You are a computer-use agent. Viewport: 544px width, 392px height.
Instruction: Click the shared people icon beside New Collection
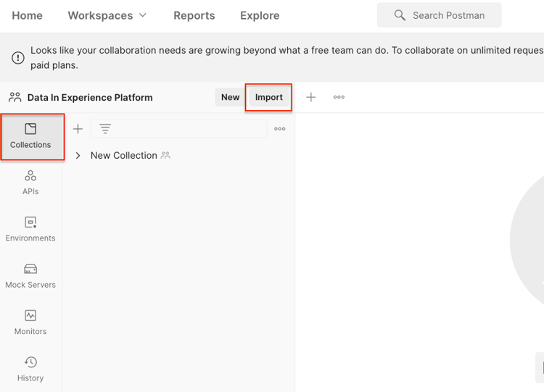click(165, 155)
